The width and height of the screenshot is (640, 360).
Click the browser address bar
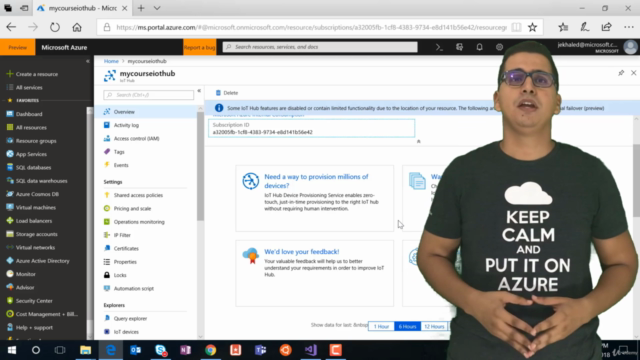tap(311, 27)
